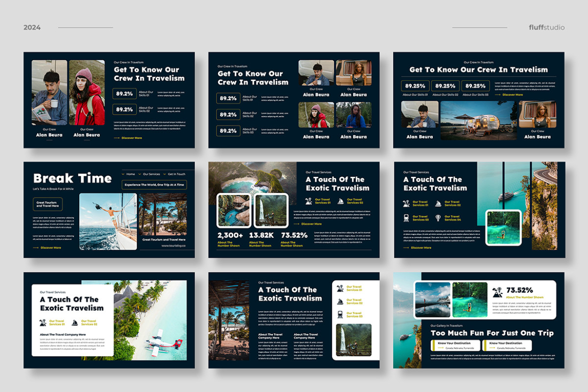Select the arrow icon before Discover More
The height and width of the screenshot is (392, 588).
406,247
